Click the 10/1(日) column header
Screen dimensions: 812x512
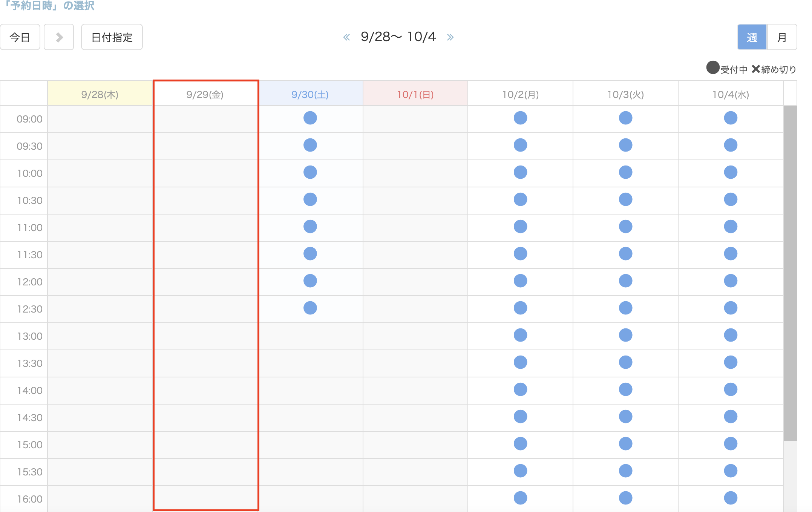[x=415, y=94]
